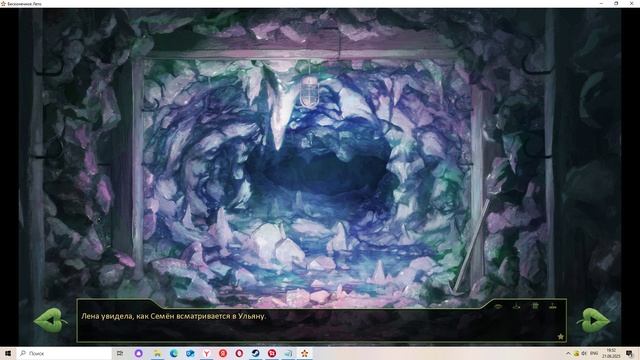
Task: Open Yandex Browser from the taskbar
Action: pyautogui.click(x=207, y=353)
